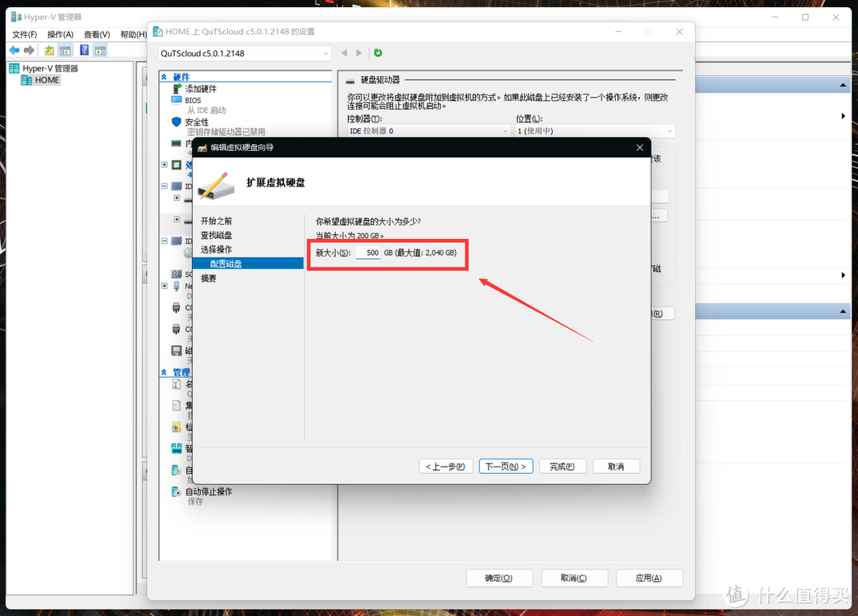This screenshot has width=858, height=616.
Task: Select the BIOS monitor icon
Action: [x=176, y=100]
